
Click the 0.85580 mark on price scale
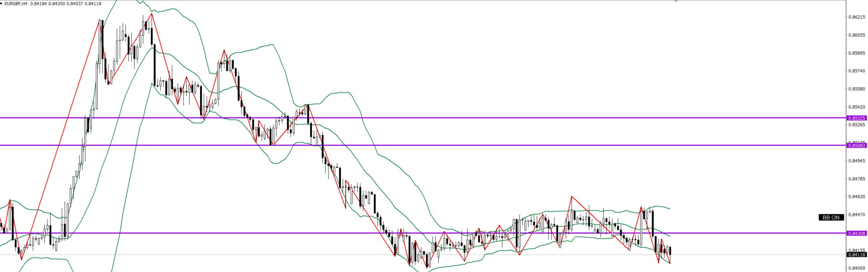coord(856,89)
